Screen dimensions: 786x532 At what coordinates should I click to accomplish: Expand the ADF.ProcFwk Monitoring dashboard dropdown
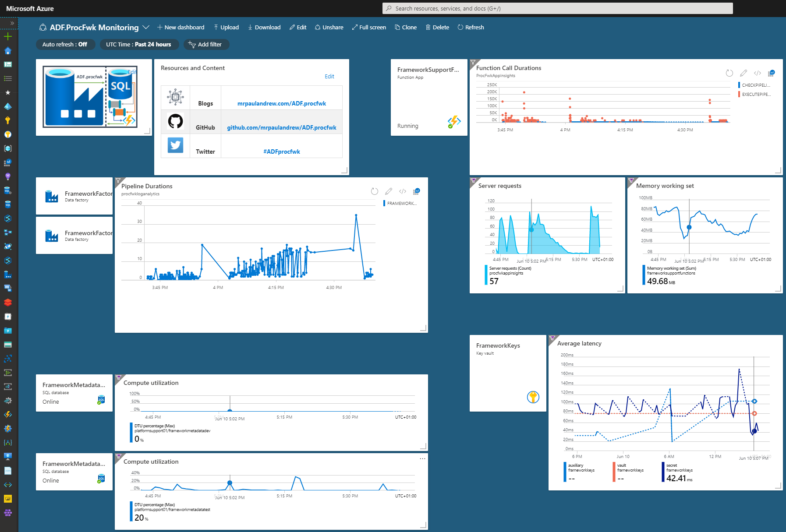pyautogui.click(x=146, y=27)
